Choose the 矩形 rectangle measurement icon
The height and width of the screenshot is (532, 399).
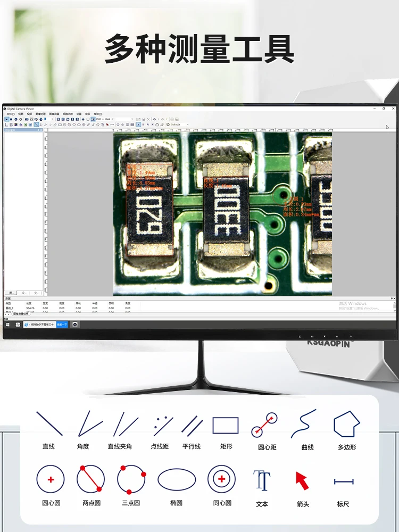[x=226, y=426]
